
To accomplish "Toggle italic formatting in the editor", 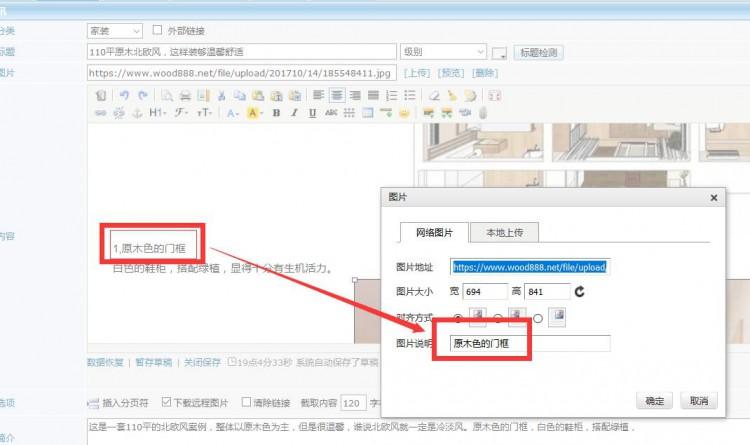I will point(295,114).
